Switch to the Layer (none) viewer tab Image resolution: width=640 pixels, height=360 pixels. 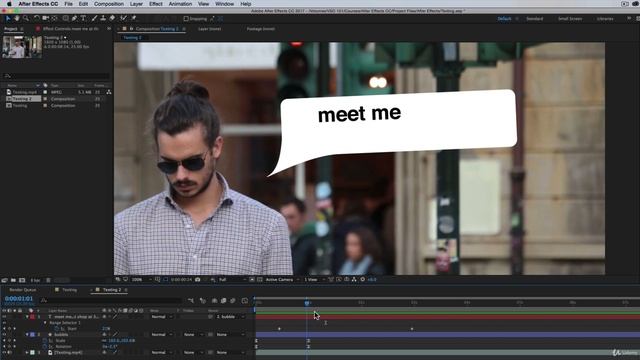pyautogui.click(x=209, y=29)
